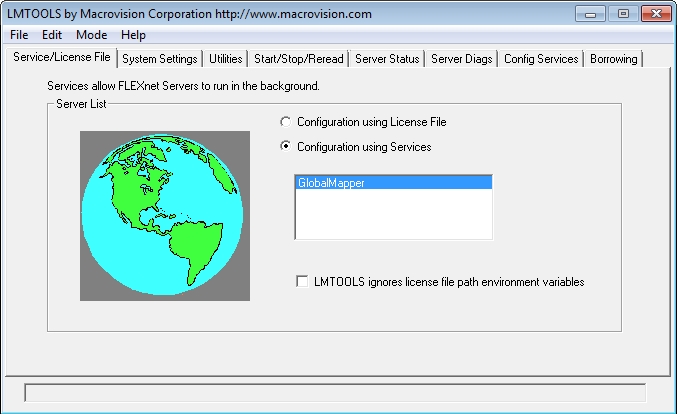Select Configuration using Services radio button
This screenshot has height=414, width=678.
[x=287, y=147]
